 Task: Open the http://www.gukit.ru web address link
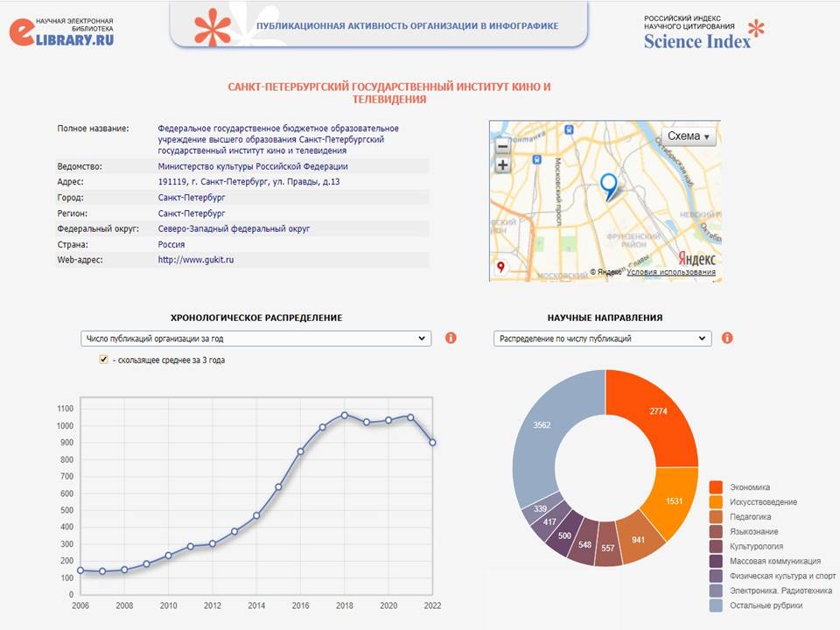point(195,260)
